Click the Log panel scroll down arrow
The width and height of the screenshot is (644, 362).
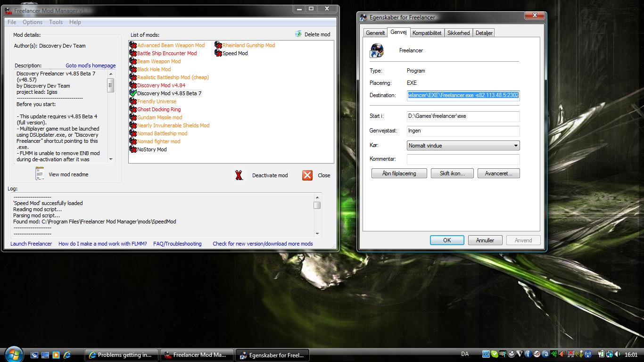(317, 233)
